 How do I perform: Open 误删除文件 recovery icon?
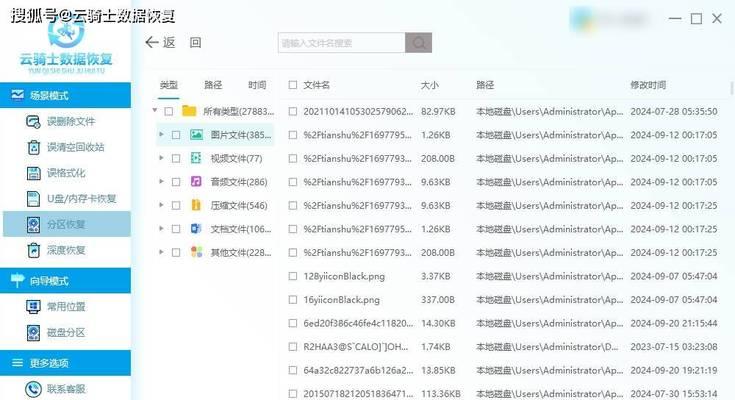[33, 121]
